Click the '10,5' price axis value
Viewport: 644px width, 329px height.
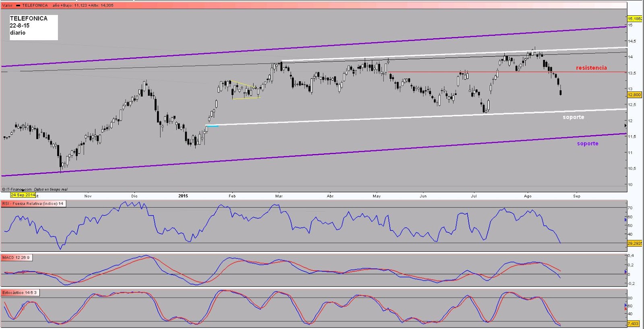click(x=632, y=169)
